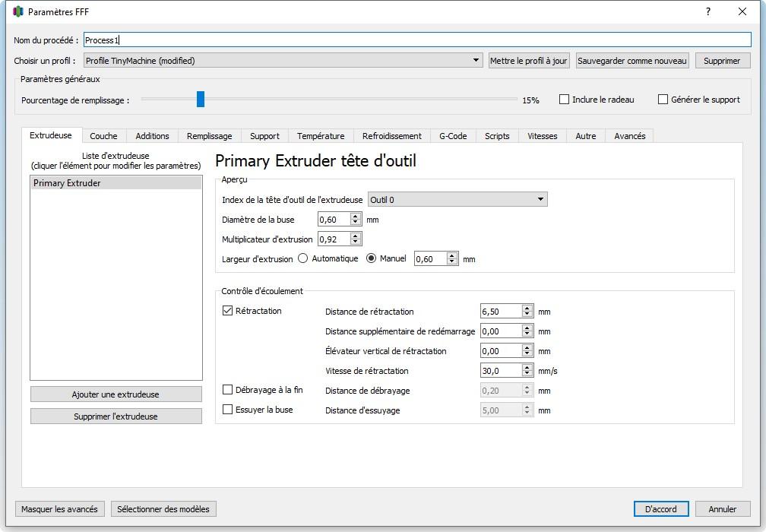The image size is (766, 532).
Task: Increase manual extrusion width up arrow
Action: pos(452,255)
